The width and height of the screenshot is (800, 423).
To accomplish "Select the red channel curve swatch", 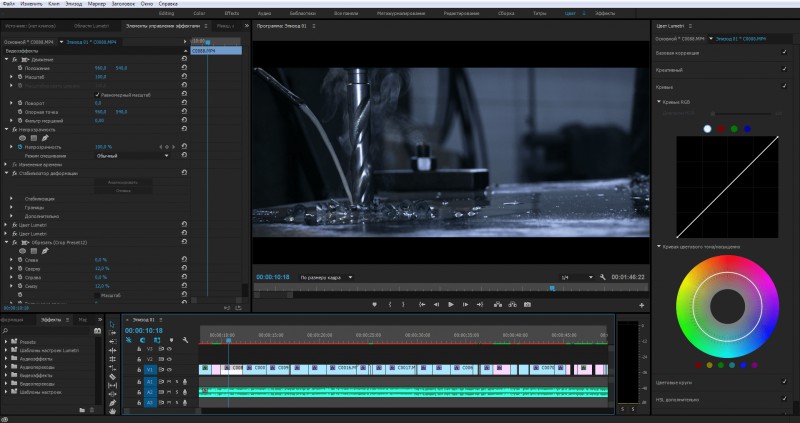I will coord(721,128).
